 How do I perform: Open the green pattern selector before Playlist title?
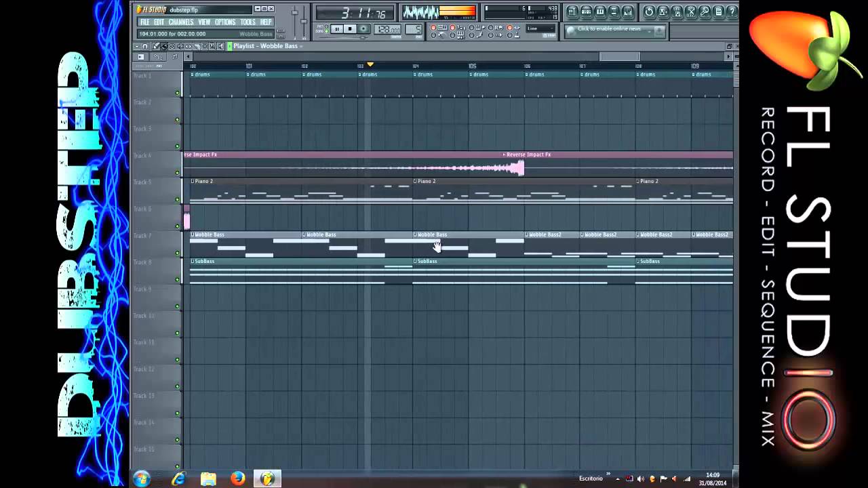230,46
